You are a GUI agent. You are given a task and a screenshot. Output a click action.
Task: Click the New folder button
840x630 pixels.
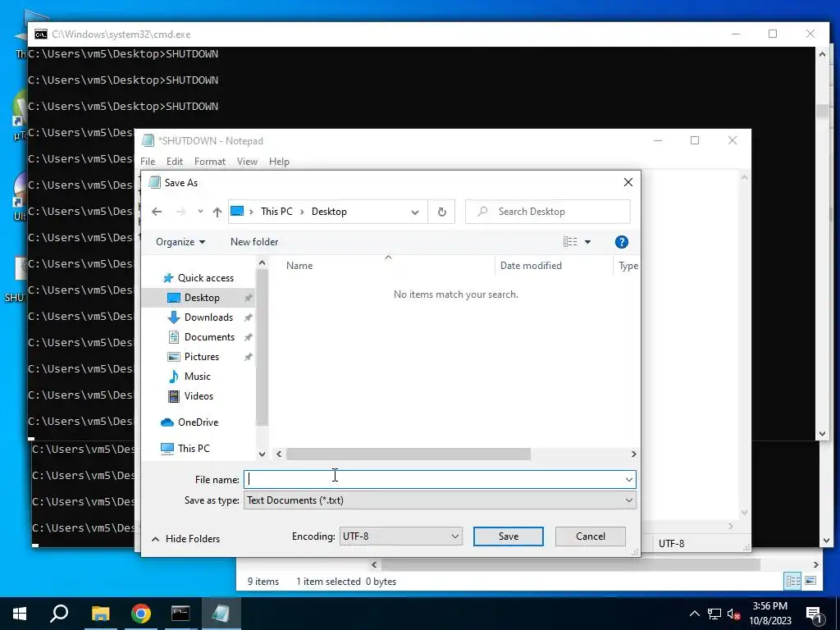click(254, 242)
